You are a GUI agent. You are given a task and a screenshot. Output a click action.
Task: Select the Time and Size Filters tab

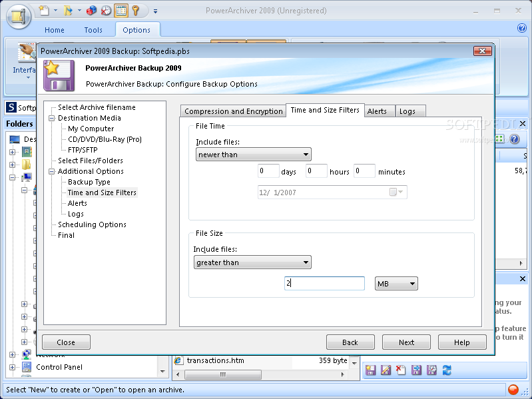pos(325,110)
